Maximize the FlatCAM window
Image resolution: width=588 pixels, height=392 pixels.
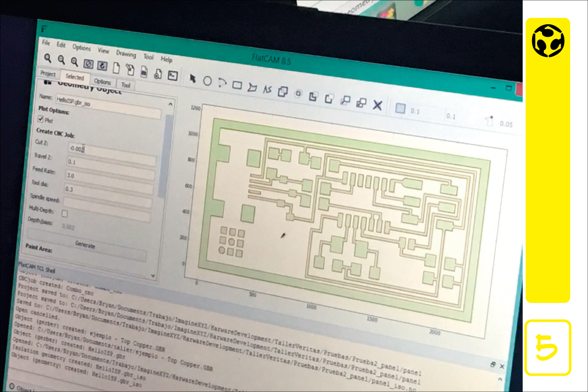coord(508,88)
